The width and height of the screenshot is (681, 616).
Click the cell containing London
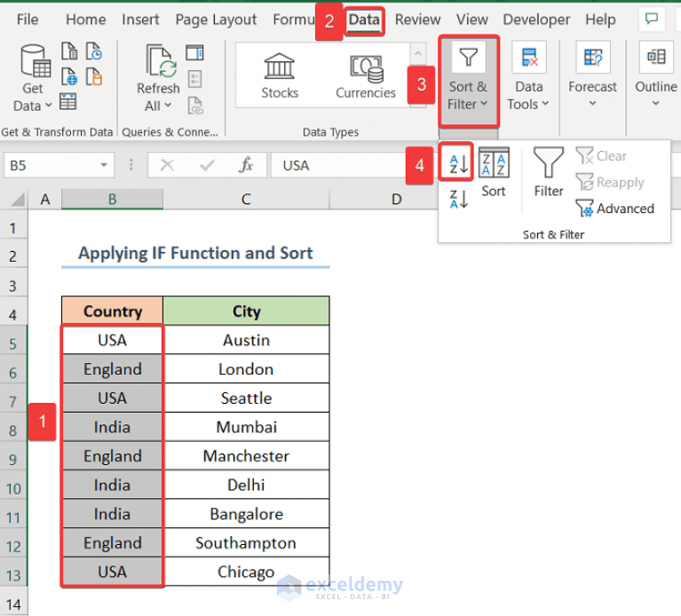pyautogui.click(x=246, y=369)
